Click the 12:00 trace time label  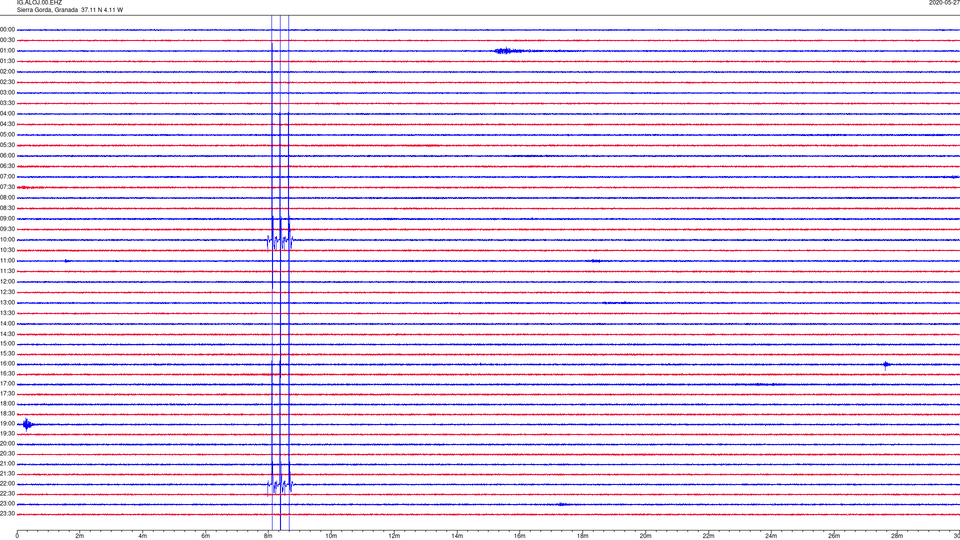point(7,282)
